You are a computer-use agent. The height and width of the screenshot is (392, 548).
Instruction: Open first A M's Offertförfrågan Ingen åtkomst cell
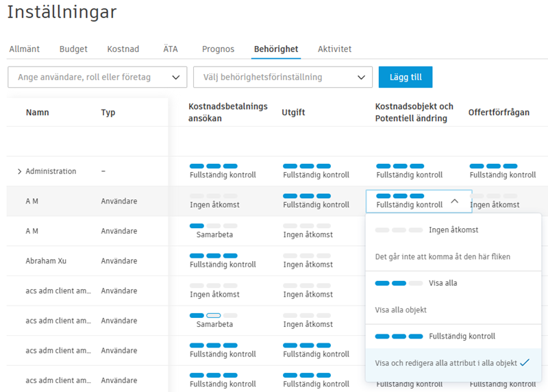click(496, 201)
